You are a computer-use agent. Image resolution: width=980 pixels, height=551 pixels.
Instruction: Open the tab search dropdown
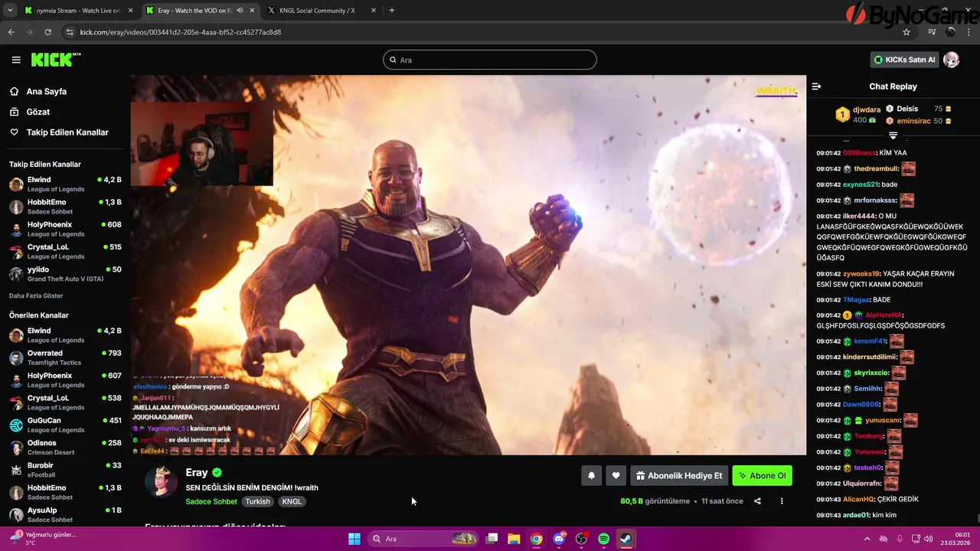[10, 11]
